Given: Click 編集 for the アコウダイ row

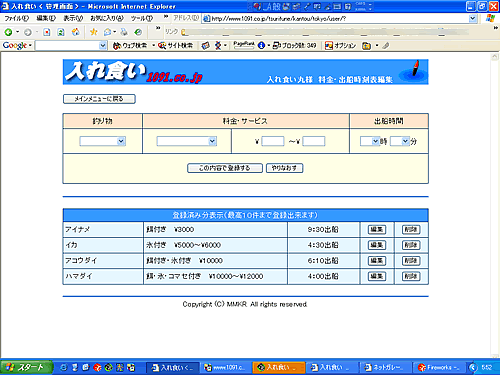Looking at the screenshot, I should click(x=377, y=261).
